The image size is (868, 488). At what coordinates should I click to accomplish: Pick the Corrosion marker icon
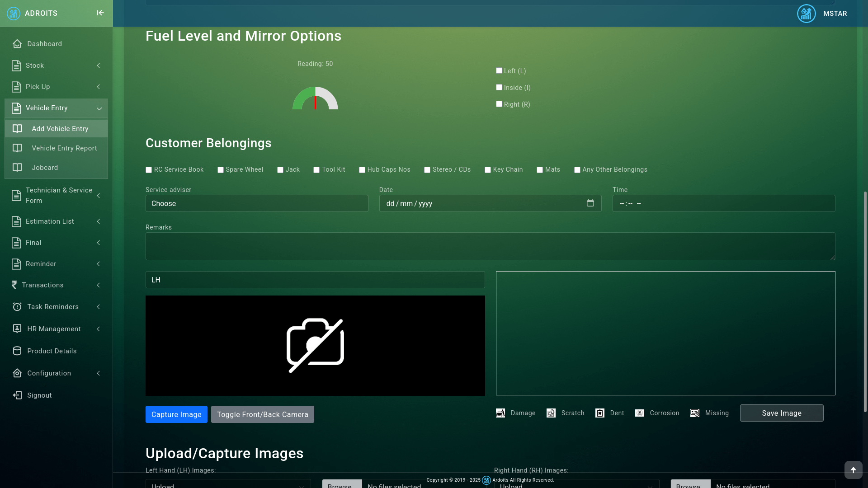[640, 413]
